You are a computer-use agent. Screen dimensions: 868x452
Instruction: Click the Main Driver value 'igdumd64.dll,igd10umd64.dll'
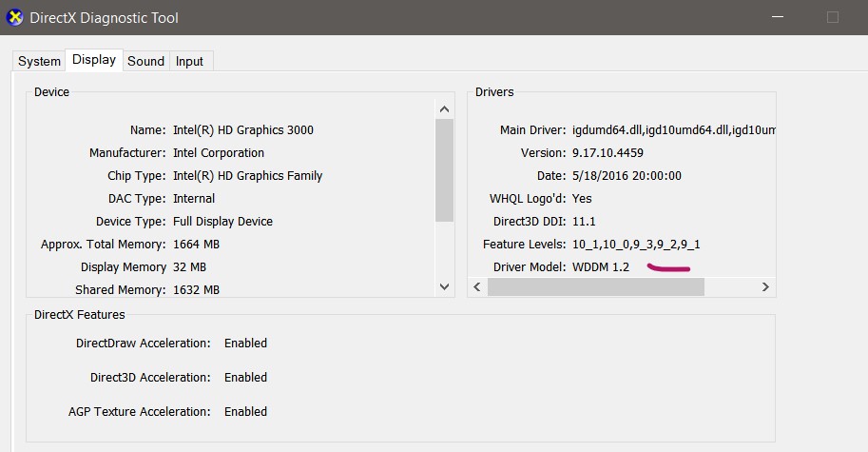[x=673, y=130]
